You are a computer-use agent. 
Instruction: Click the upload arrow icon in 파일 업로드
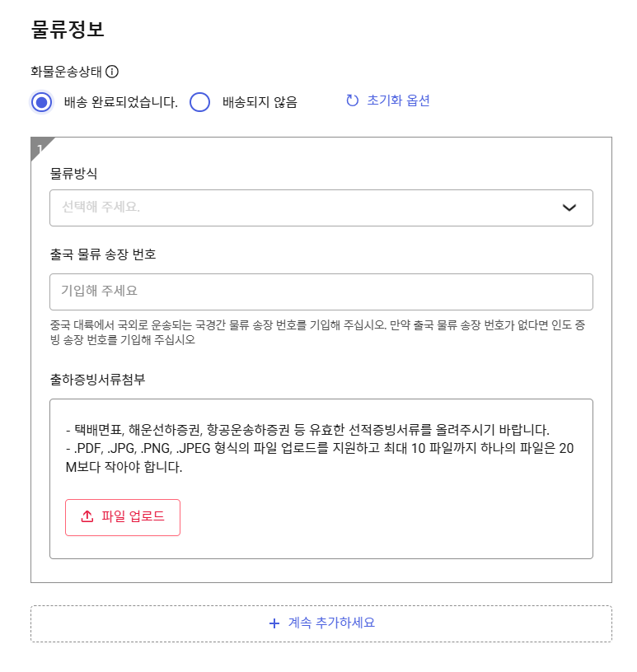[87, 516]
